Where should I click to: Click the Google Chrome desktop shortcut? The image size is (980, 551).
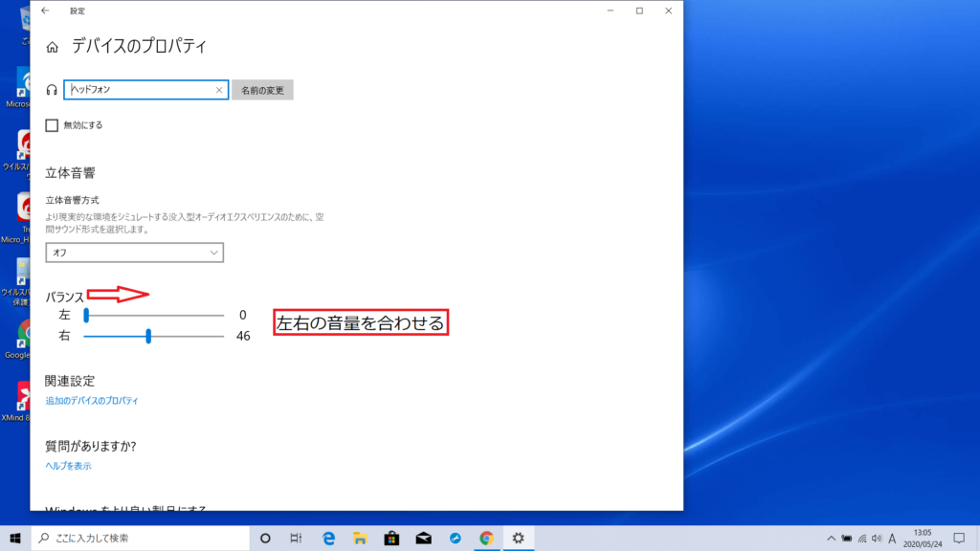(x=17, y=340)
